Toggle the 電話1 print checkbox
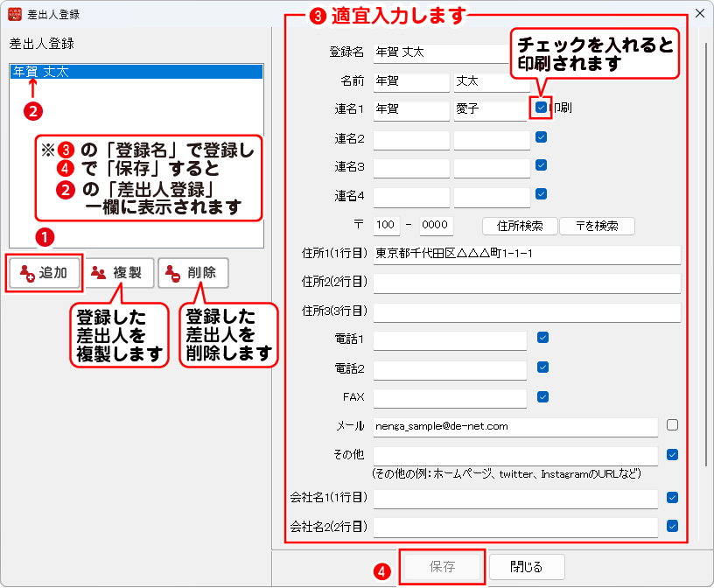Viewport: 714px width, 588px height. [542, 338]
